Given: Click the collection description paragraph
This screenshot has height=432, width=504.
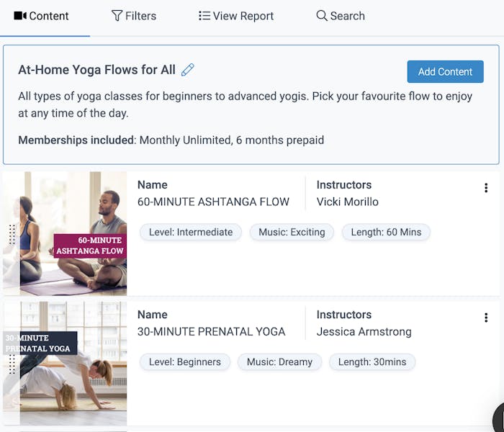Looking at the screenshot, I should point(246,104).
